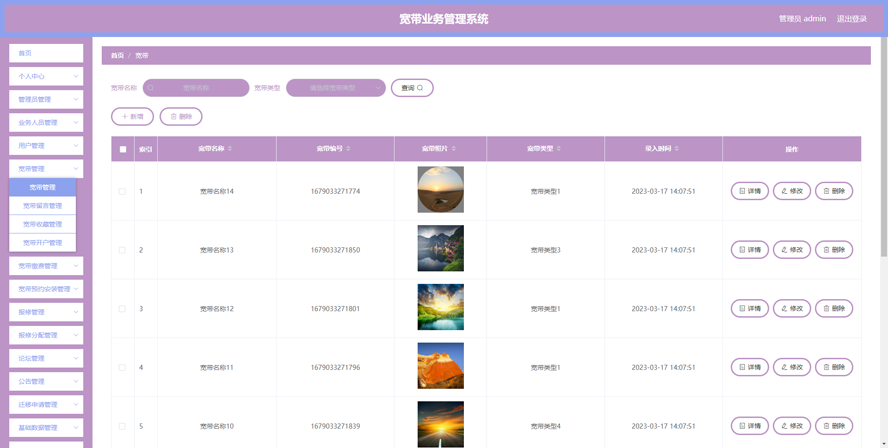888x448 pixels.
Task: Click the 宽带名称12 name cell
Action: [x=217, y=309]
